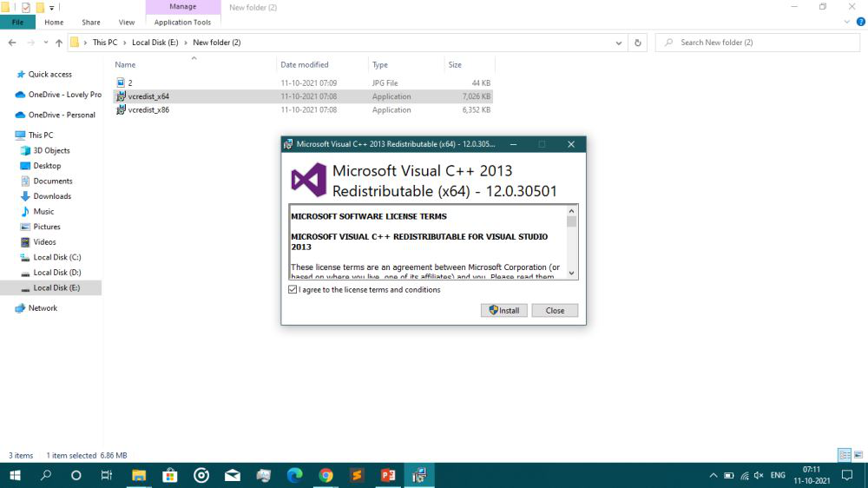Image resolution: width=868 pixels, height=488 pixels.
Task: Select vcredist_x64 application file
Action: tap(303, 96)
